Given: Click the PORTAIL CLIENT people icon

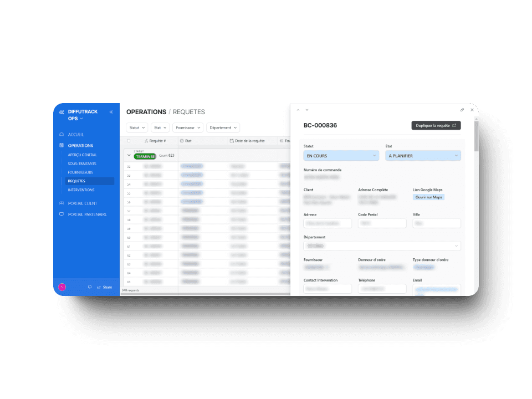Looking at the screenshot, I should (x=62, y=203).
